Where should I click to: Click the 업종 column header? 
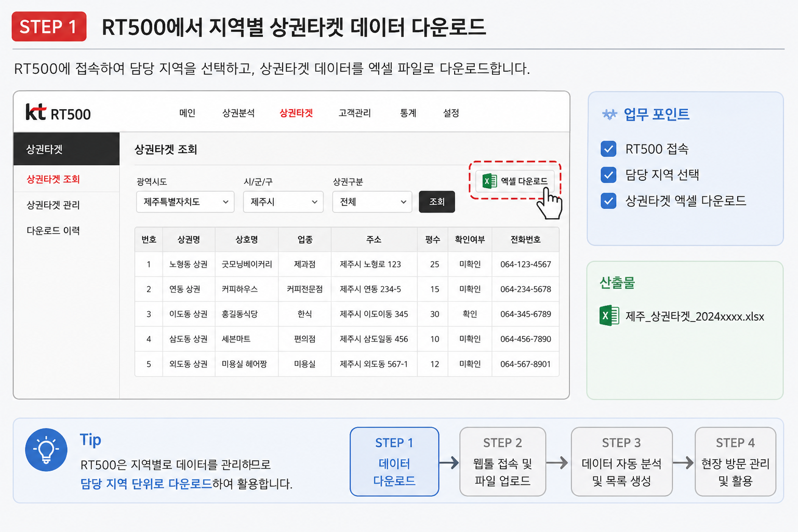[x=305, y=240]
